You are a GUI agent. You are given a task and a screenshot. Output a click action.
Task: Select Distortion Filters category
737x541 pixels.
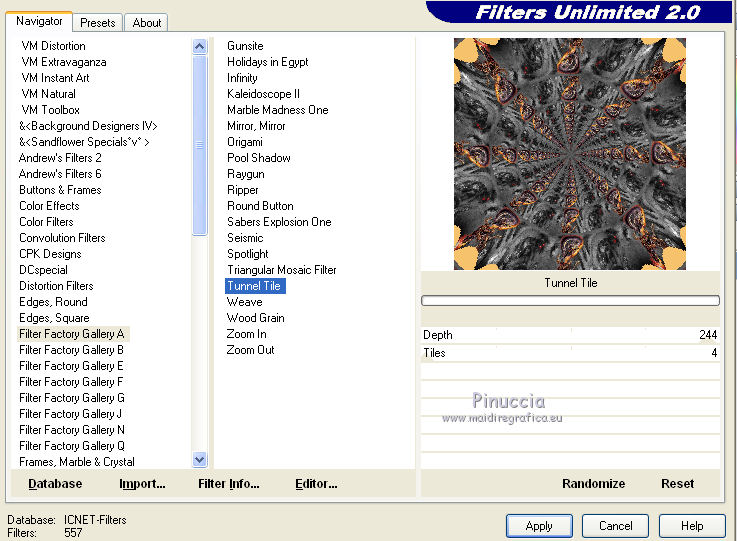pos(56,286)
